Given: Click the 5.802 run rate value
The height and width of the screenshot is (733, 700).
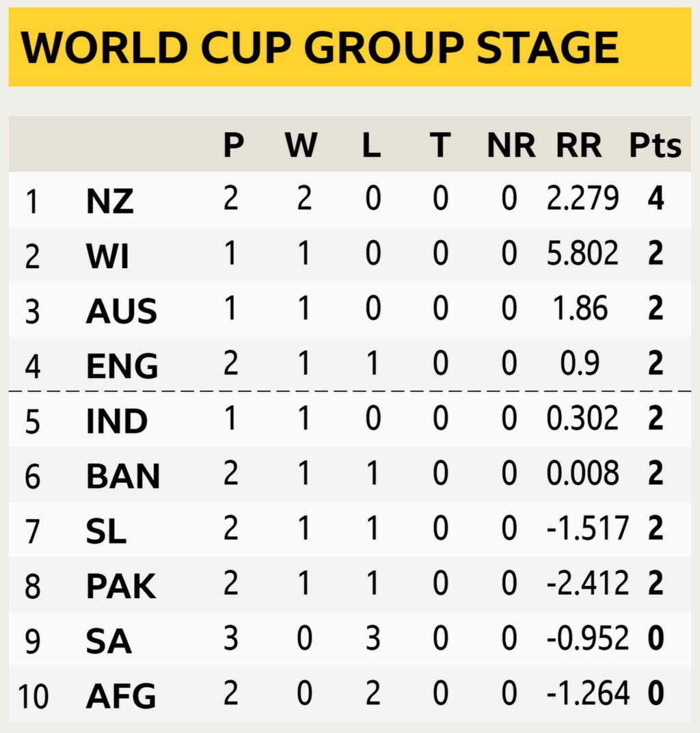Looking at the screenshot, I should (x=582, y=254).
